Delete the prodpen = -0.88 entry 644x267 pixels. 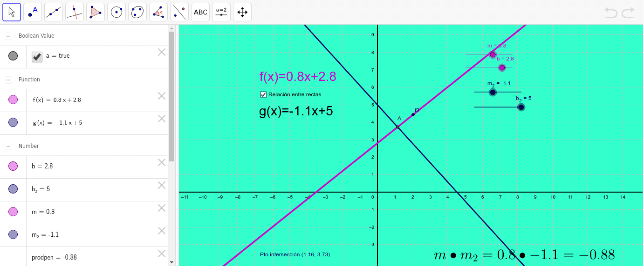tap(162, 254)
